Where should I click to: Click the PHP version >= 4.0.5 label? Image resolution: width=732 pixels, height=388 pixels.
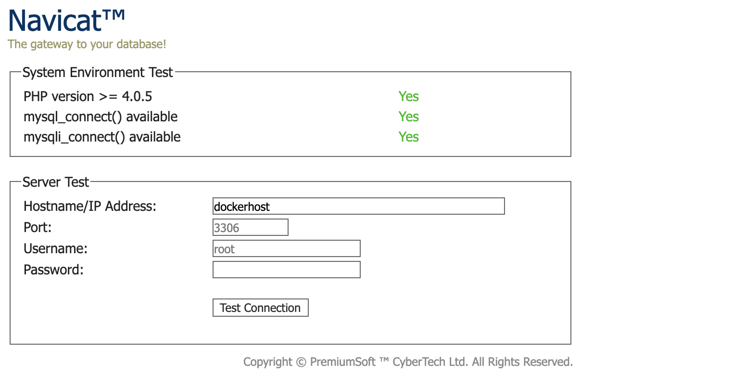tap(88, 97)
